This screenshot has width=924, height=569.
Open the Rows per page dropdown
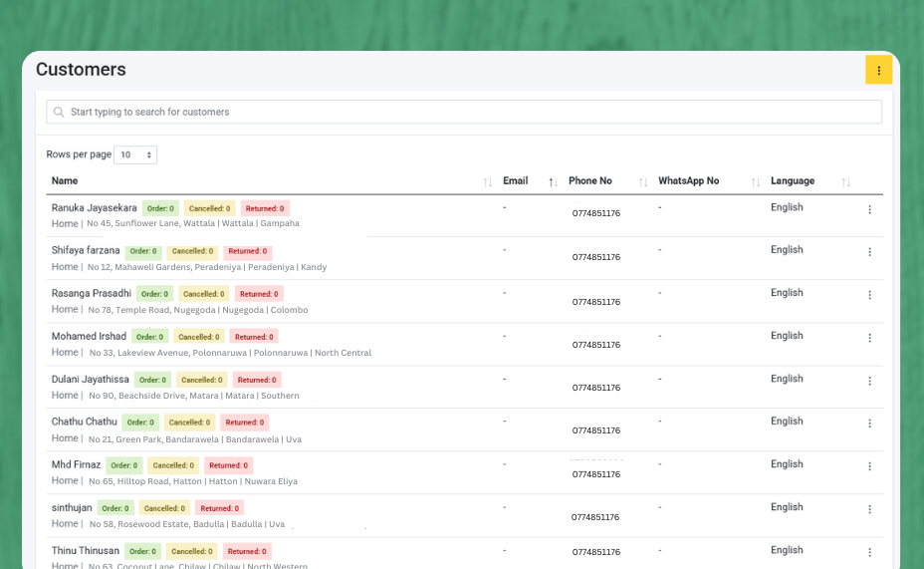tap(135, 154)
